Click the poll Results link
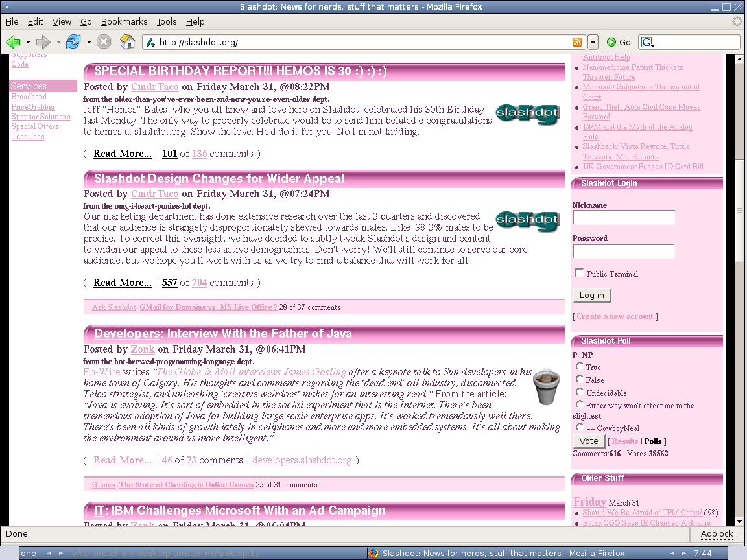 click(624, 441)
